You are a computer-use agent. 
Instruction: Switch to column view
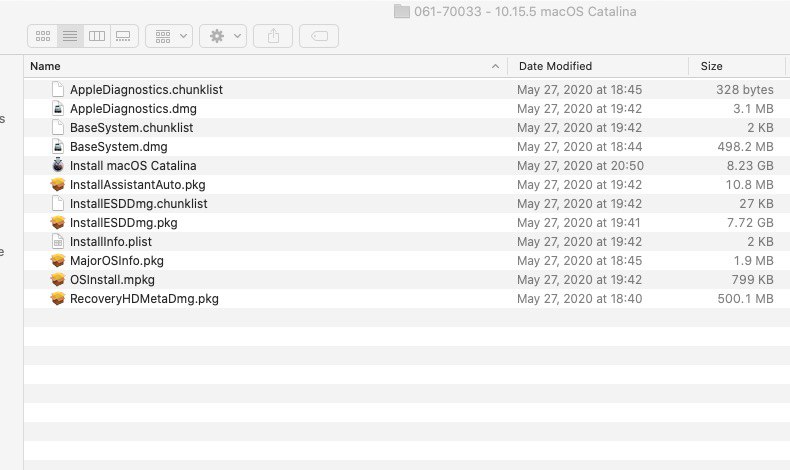(x=97, y=36)
